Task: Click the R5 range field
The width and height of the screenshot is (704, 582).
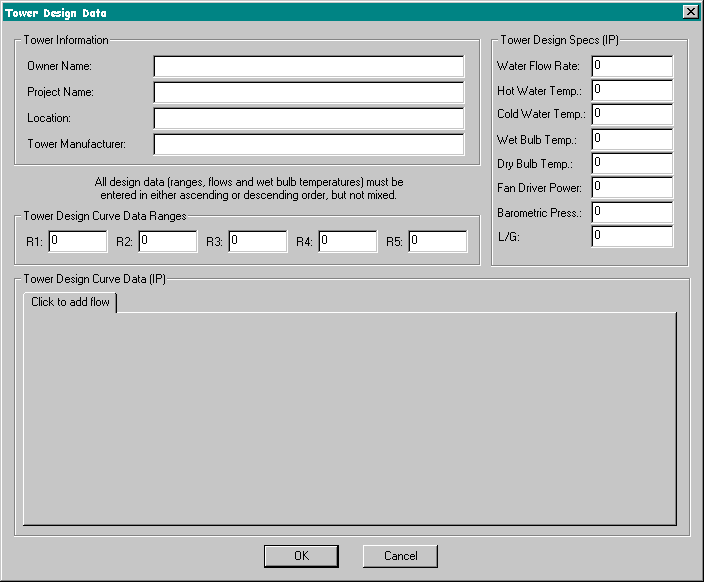Action: coord(437,241)
